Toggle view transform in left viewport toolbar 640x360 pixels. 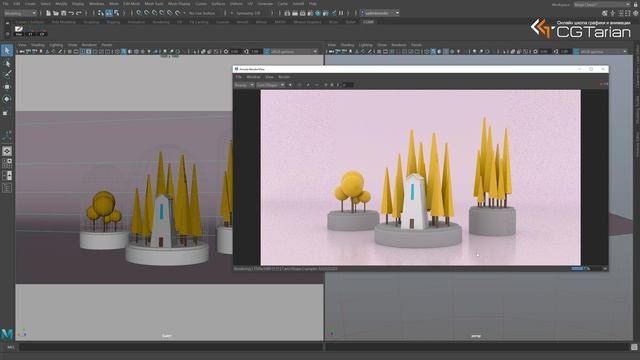(267, 52)
